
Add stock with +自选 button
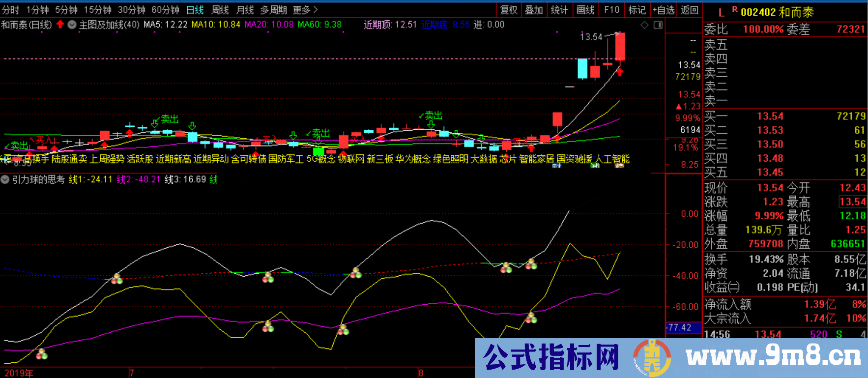[x=664, y=10]
